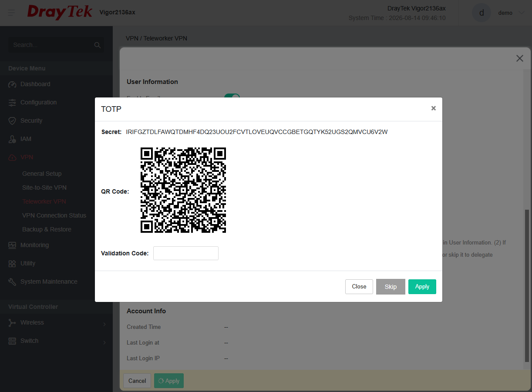This screenshot has width=532, height=392.
Task: Click the User Information heading
Action: point(152,82)
